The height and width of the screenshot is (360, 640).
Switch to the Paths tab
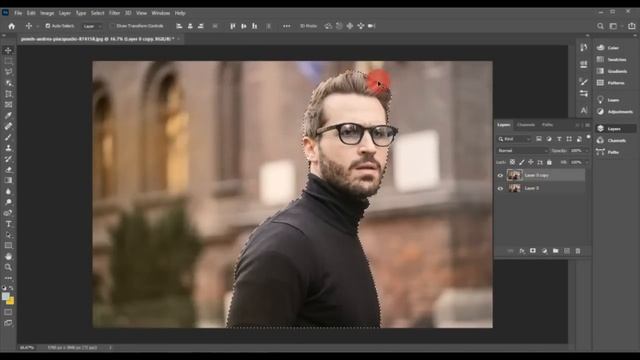(547, 125)
